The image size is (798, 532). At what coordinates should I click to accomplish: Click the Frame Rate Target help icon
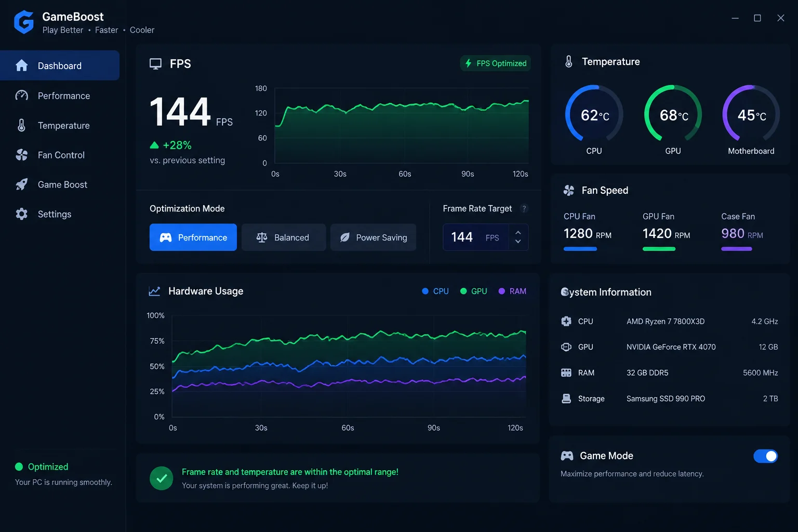tap(524, 208)
